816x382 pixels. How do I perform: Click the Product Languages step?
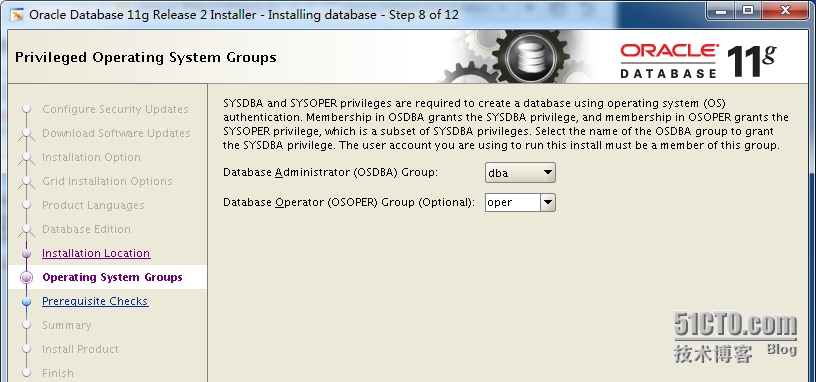coord(93,205)
